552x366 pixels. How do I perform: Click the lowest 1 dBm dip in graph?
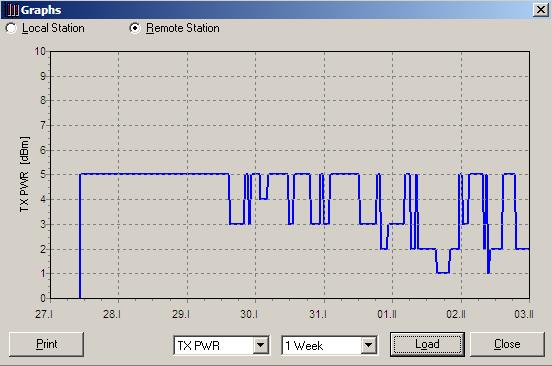(443, 272)
